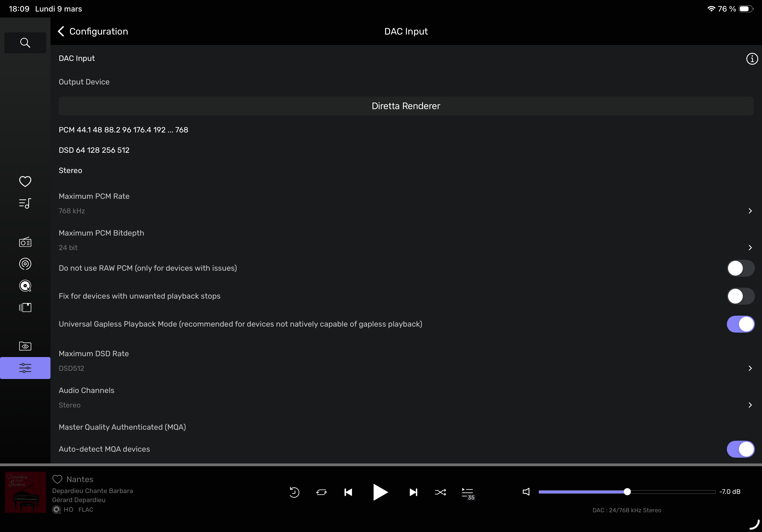Select the settings sliders sidebar tab
The image size is (762, 532).
click(25, 368)
